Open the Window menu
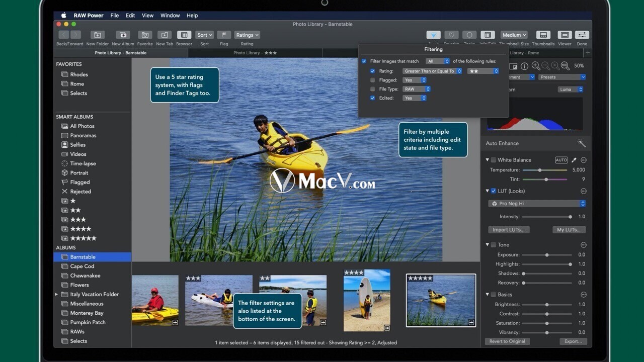 click(x=170, y=16)
